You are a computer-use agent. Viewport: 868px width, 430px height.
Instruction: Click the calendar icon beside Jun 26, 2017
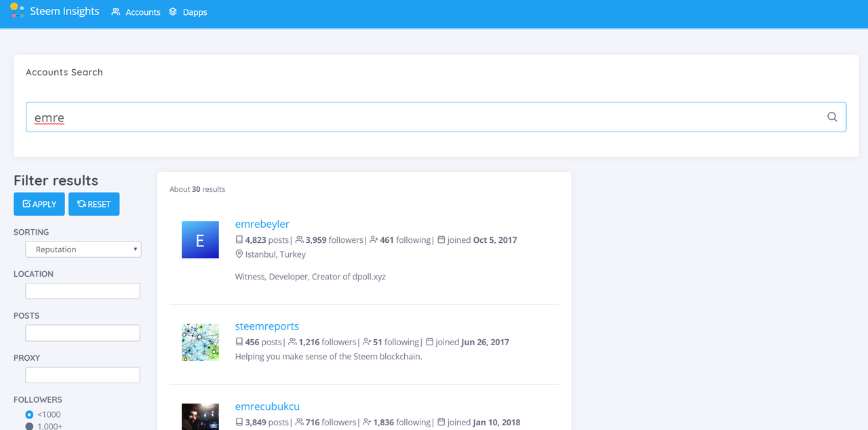point(430,342)
